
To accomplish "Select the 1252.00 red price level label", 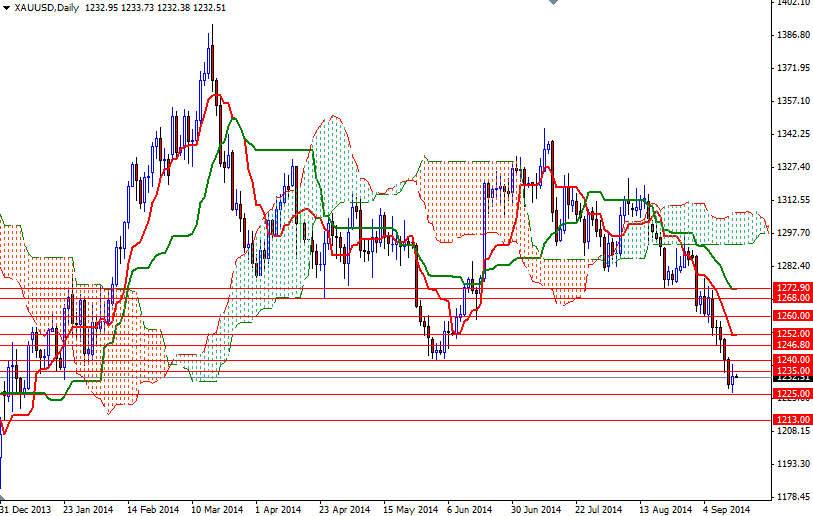I will pos(791,334).
